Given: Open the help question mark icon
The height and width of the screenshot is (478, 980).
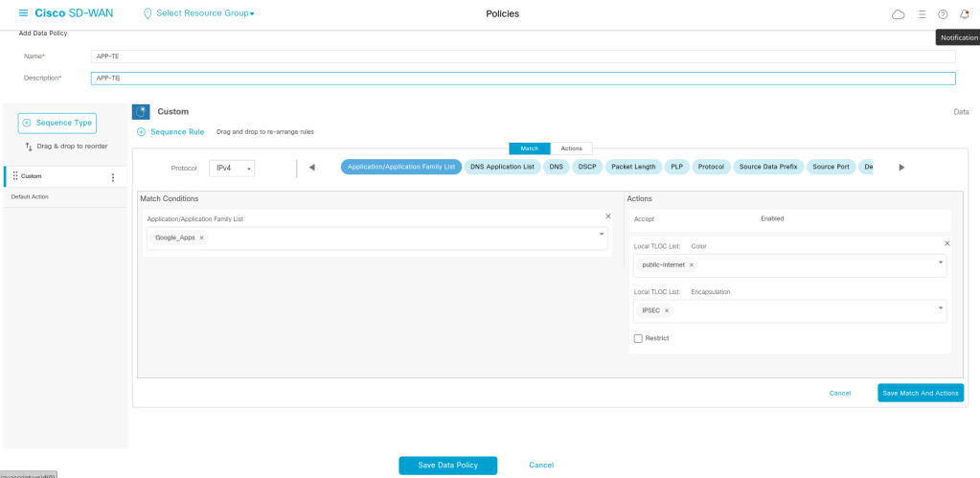Looking at the screenshot, I should (943, 14).
